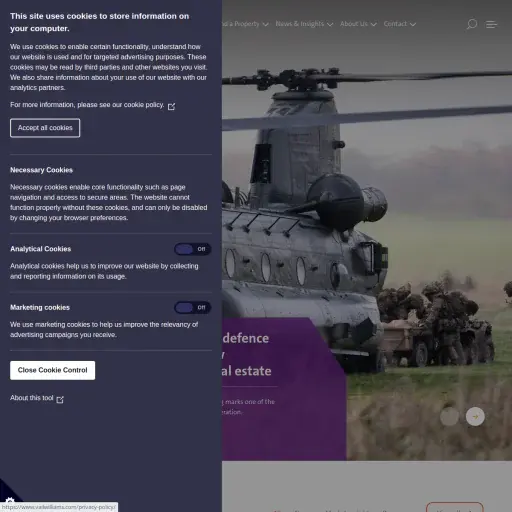This screenshot has height=512, width=512.
Task: Click the Accept all cookies button
Action: [45, 128]
